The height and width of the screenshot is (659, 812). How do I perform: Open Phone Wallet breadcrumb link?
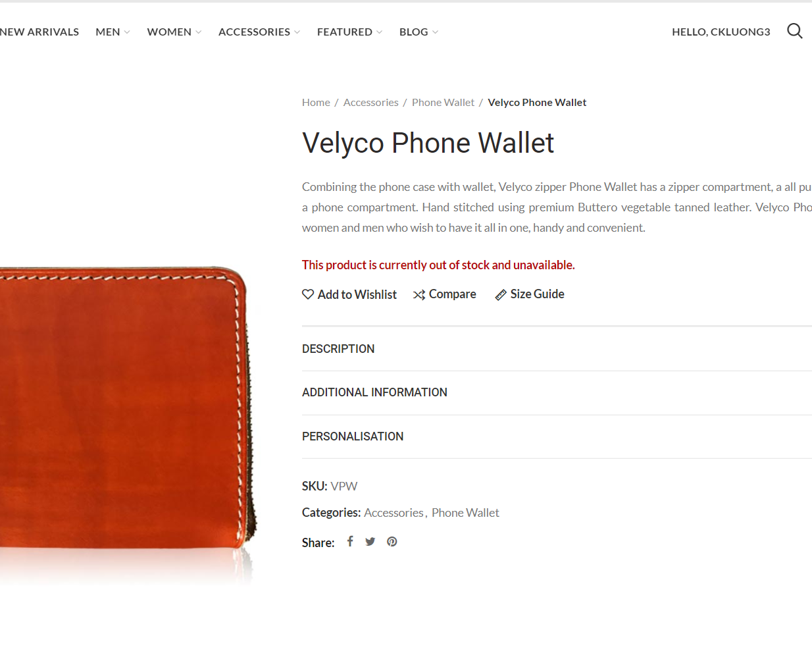coord(443,103)
